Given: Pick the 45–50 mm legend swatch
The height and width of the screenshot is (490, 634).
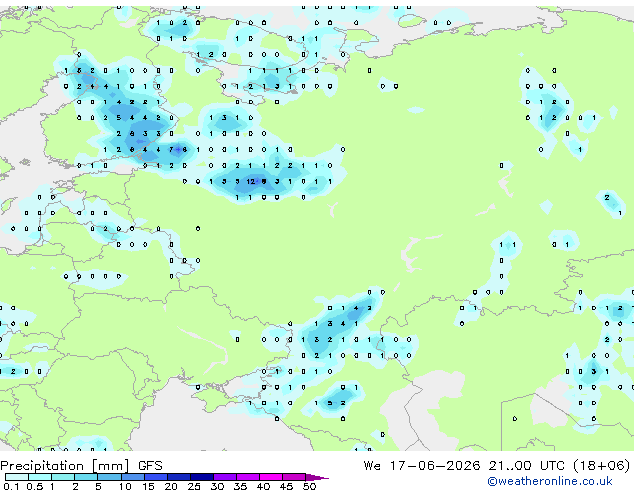Looking at the screenshot, I should tap(294, 477).
